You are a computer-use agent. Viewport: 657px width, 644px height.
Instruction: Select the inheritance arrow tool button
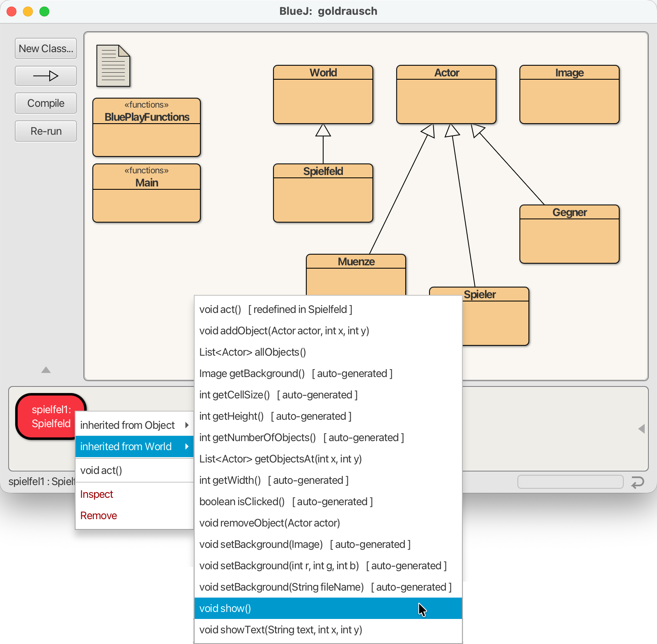[46, 76]
